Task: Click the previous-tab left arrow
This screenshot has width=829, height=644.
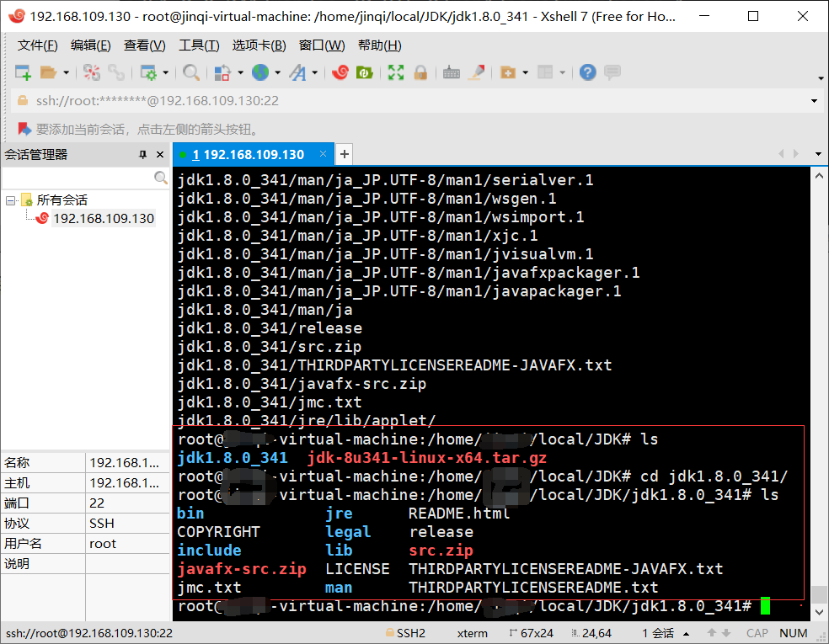Action: (782, 154)
